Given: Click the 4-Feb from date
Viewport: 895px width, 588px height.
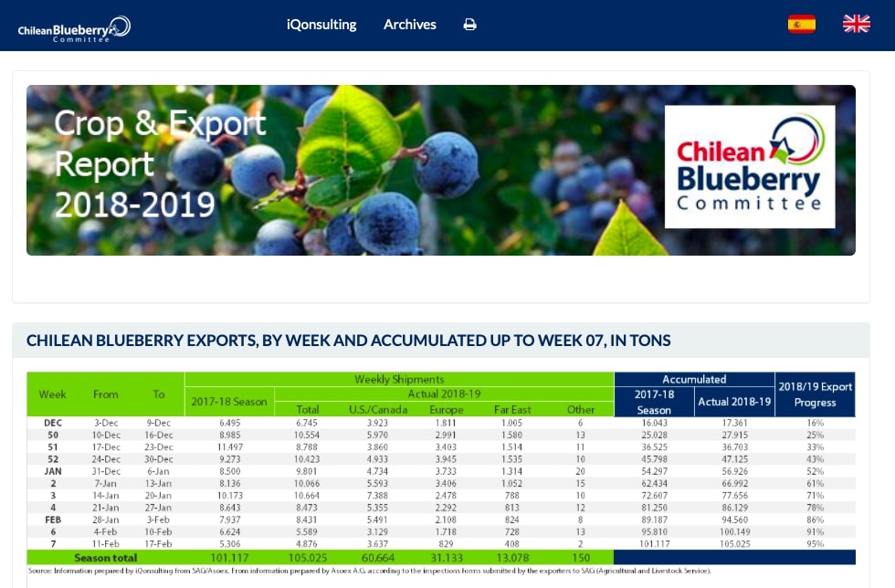Looking at the screenshot, I should [106, 532].
